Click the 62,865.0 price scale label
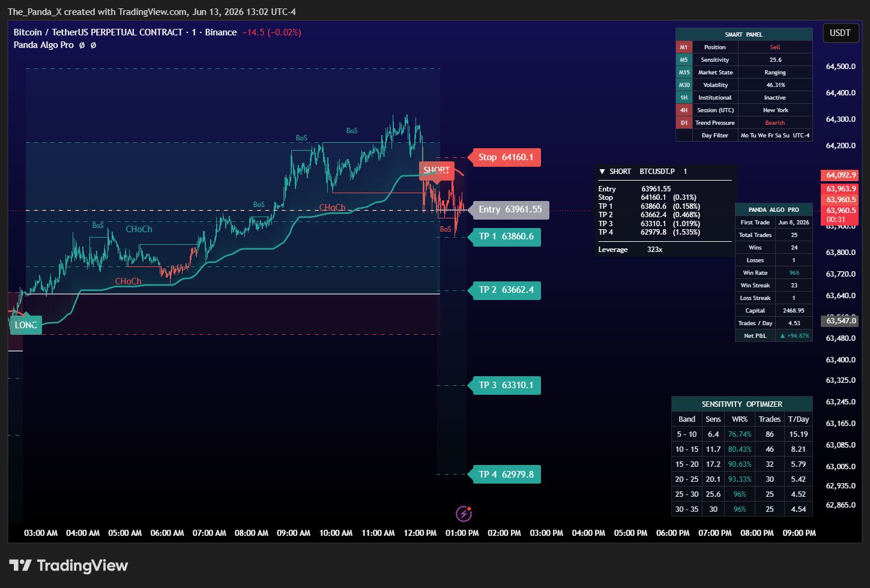 tap(841, 505)
